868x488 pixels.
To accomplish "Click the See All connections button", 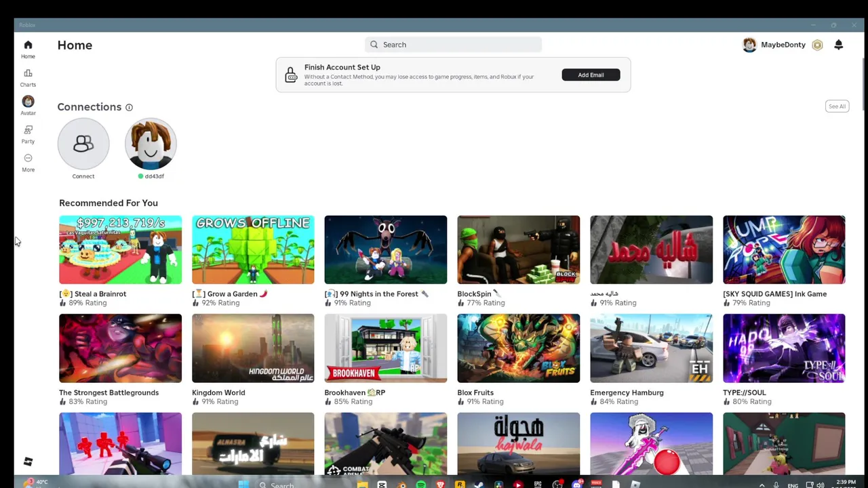I will point(837,106).
